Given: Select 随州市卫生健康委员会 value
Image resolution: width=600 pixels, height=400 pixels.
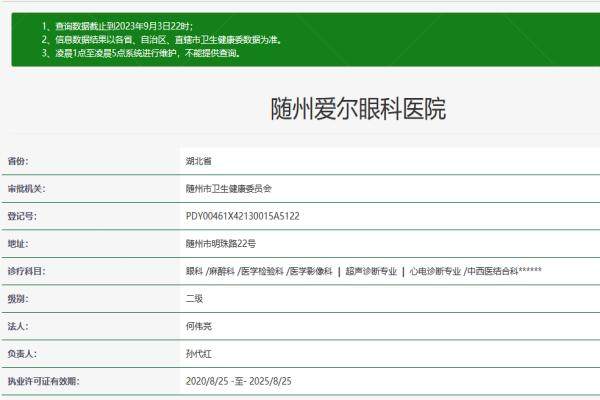Looking at the screenshot, I should pos(228,189).
